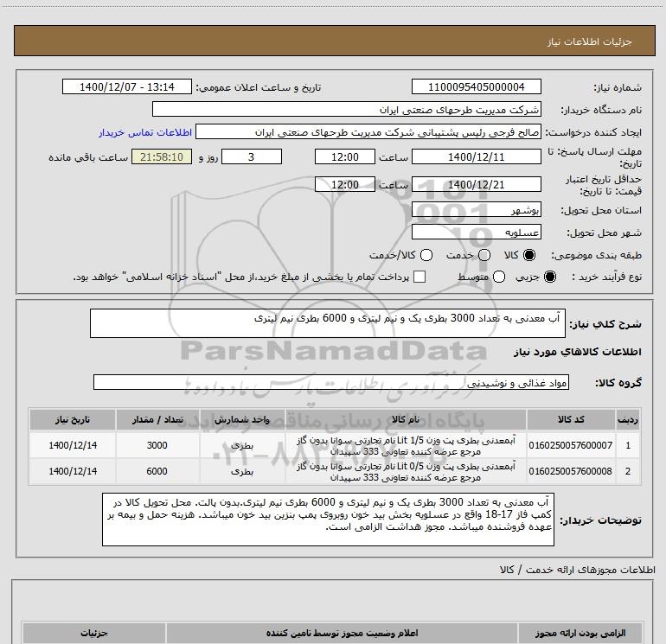The image size is (666, 644).
Task: Click the buyer organization name field
Action: 347,109
